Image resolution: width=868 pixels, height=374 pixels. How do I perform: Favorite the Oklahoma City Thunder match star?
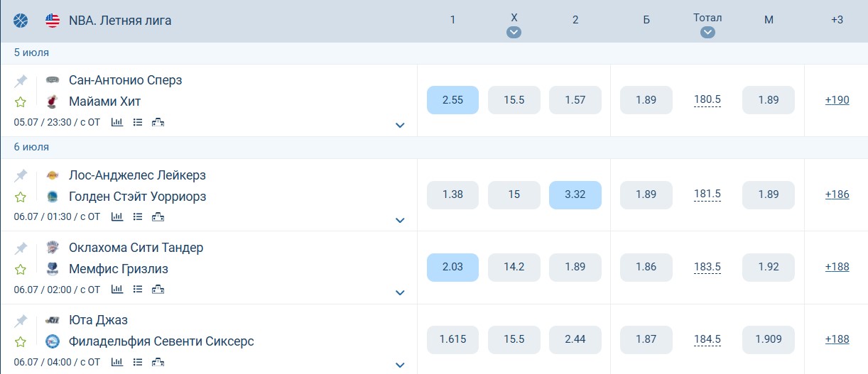tap(21, 269)
